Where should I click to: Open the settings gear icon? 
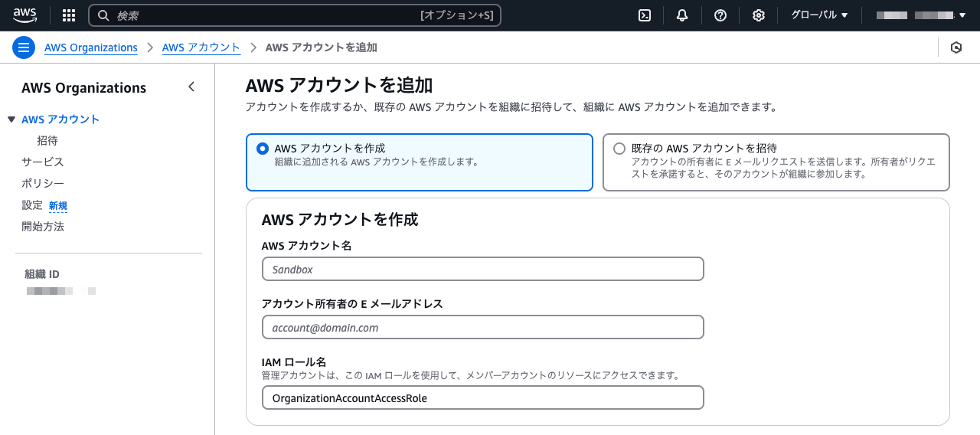(759, 15)
